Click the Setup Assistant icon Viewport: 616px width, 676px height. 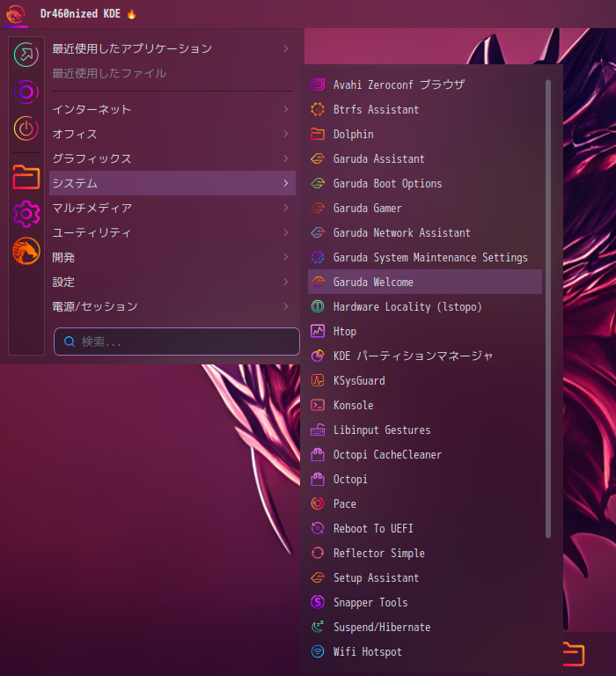pyautogui.click(x=318, y=577)
